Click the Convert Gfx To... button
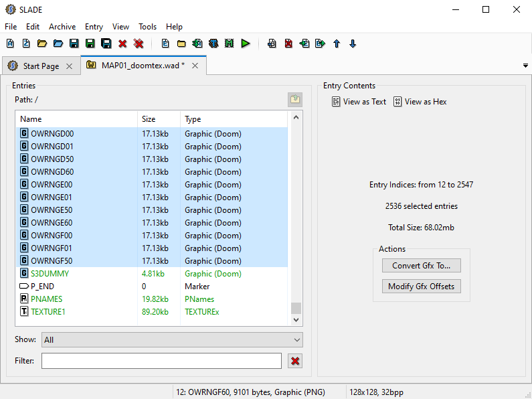 coord(421,266)
